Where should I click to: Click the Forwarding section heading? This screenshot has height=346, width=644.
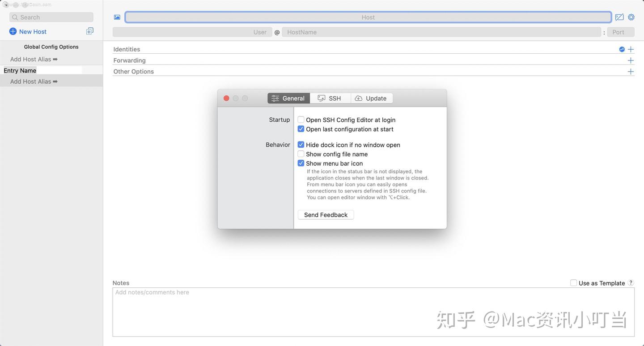tap(129, 60)
